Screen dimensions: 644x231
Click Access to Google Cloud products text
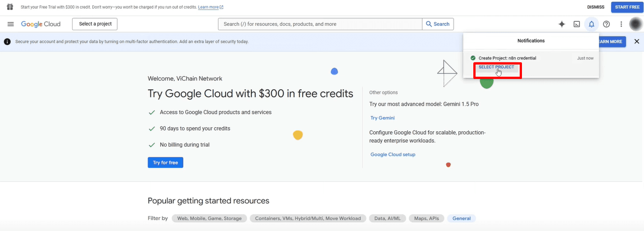coord(216,112)
